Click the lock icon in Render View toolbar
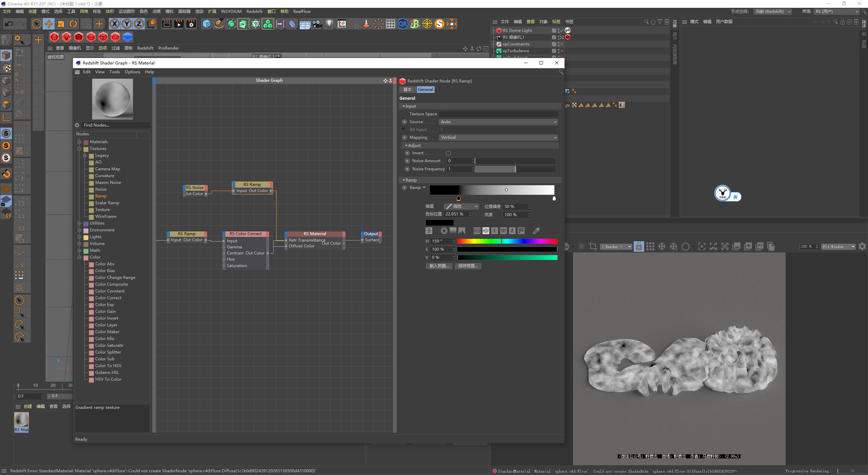The width and height of the screenshot is (868, 475). click(x=638, y=246)
